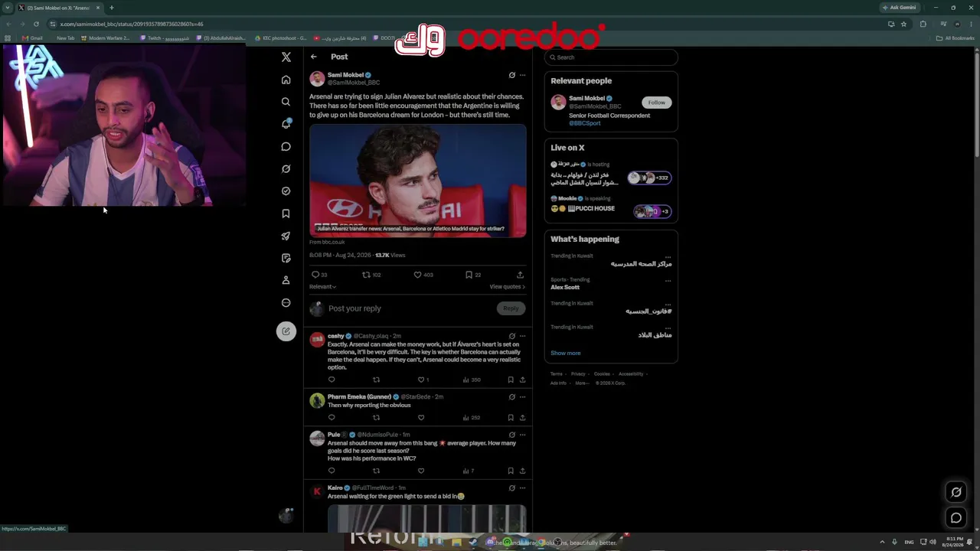Viewport: 980px width, 551px height.
Task: Open more options on Pule's reply
Action: pos(523,435)
